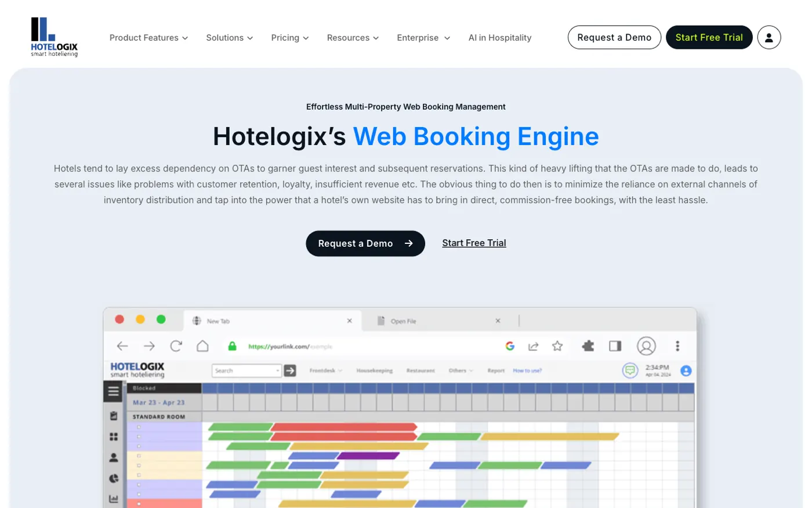
Task: Click the search go arrow button
Action: pos(290,370)
